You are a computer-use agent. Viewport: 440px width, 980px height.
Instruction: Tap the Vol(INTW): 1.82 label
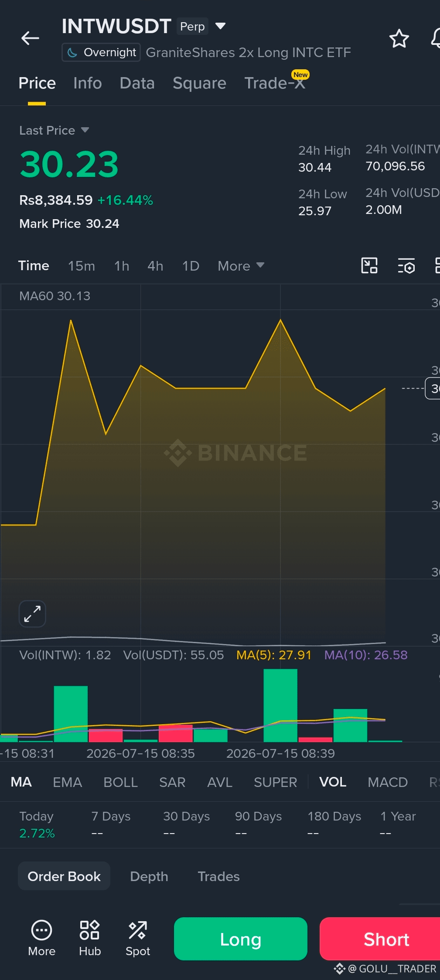point(65,655)
